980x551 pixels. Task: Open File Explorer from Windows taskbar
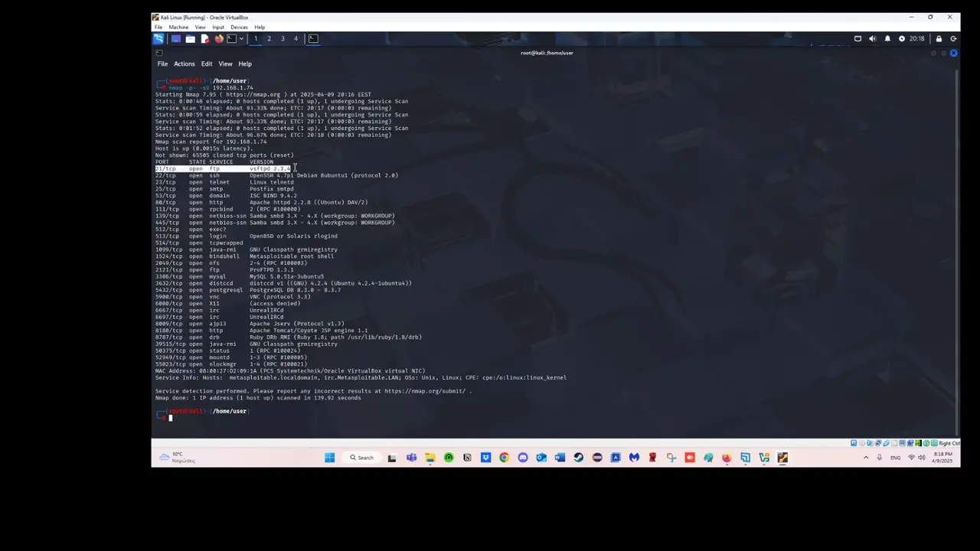click(430, 458)
